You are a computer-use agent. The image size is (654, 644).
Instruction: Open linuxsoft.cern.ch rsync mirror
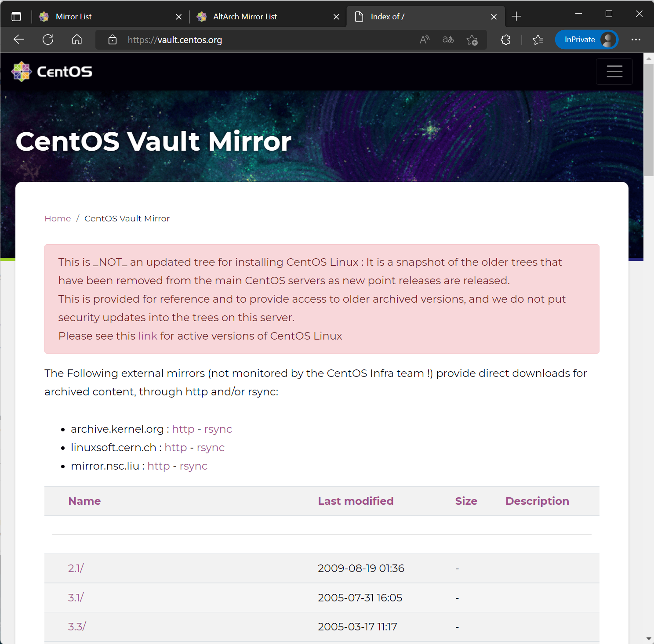(211, 448)
